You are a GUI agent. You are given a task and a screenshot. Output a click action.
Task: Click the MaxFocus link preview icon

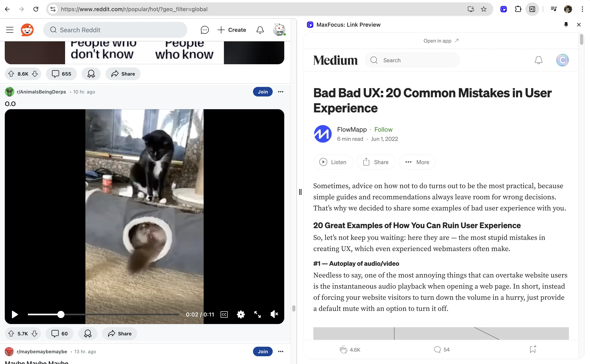310,24
